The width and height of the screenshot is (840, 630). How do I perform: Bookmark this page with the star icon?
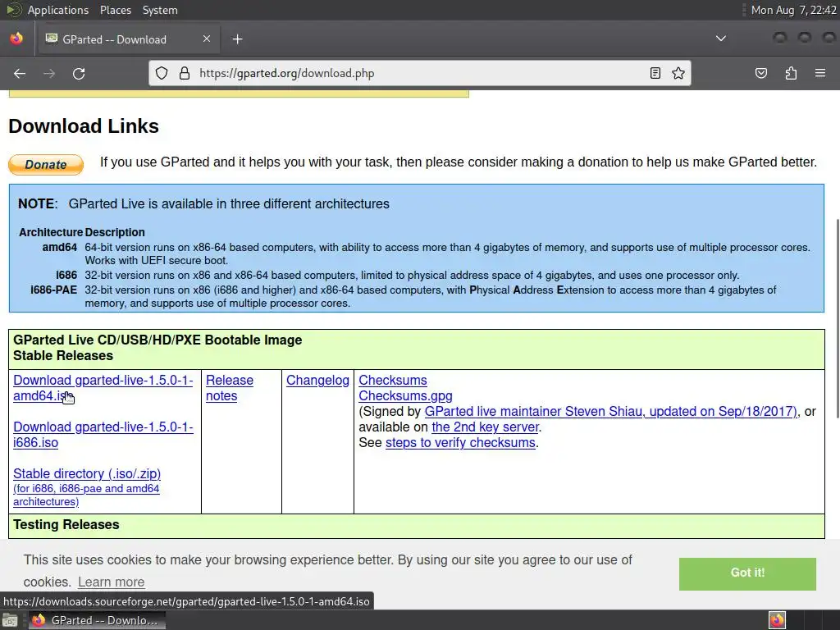click(x=678, y=73)
